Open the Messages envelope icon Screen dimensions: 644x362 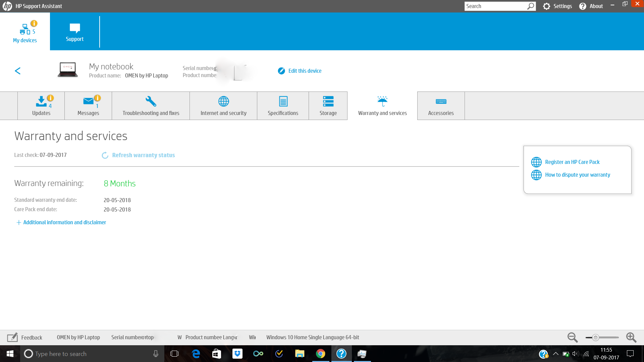coord(88,102)
